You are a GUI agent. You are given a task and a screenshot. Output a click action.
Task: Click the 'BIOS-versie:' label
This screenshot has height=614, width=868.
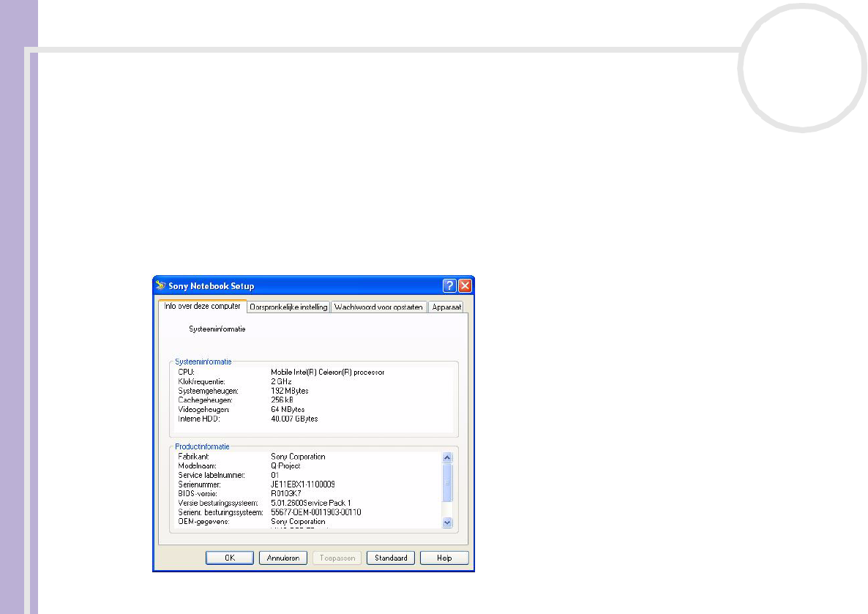198,494
